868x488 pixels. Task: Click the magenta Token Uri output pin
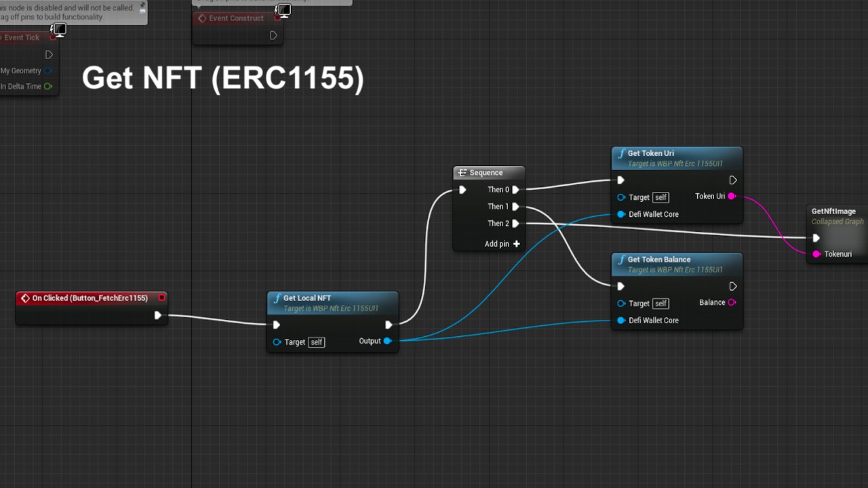pos(732,197)
